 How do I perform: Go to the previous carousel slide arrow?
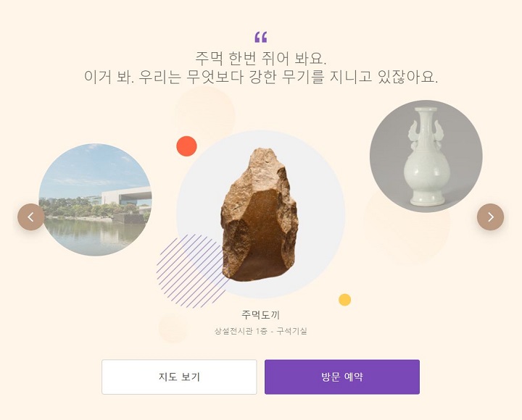coord(30,217)
